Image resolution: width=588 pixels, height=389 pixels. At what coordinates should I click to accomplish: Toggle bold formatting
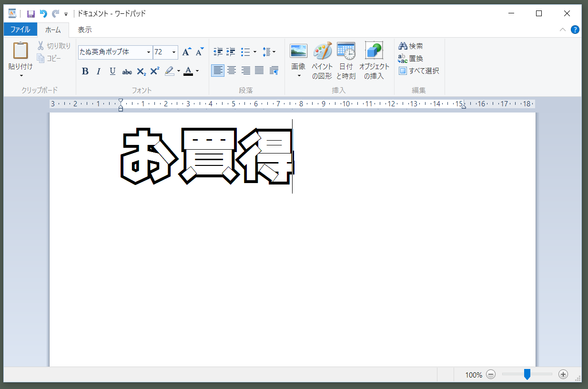coord(85,71)
